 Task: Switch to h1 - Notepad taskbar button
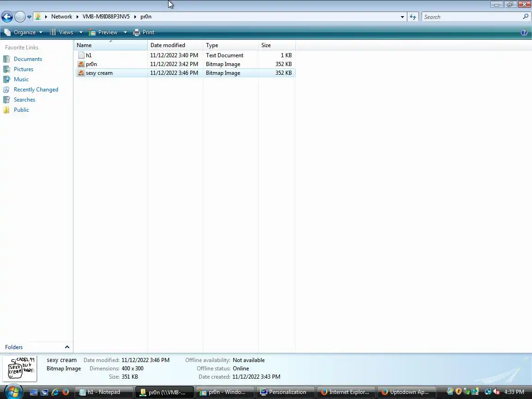(104, 392)
